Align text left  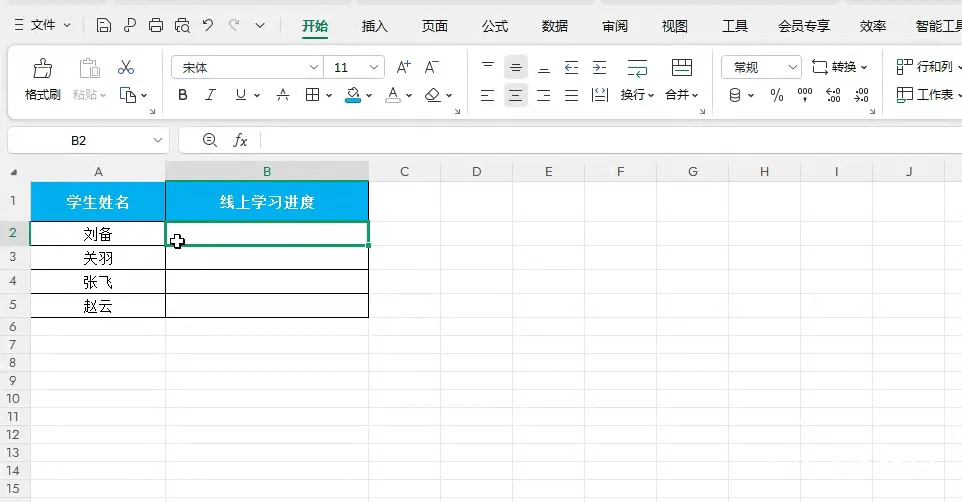tap(488, 95)
